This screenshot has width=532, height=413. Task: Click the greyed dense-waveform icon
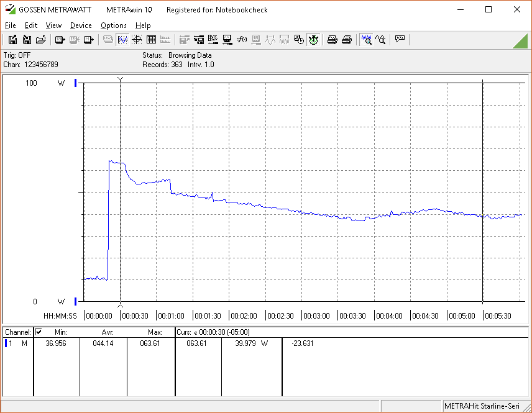coord(284,40)
